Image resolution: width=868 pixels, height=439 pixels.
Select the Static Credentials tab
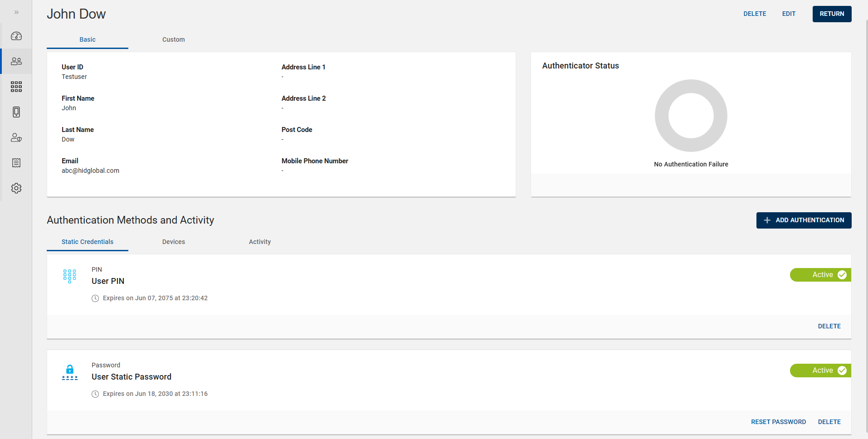(88, 242)
